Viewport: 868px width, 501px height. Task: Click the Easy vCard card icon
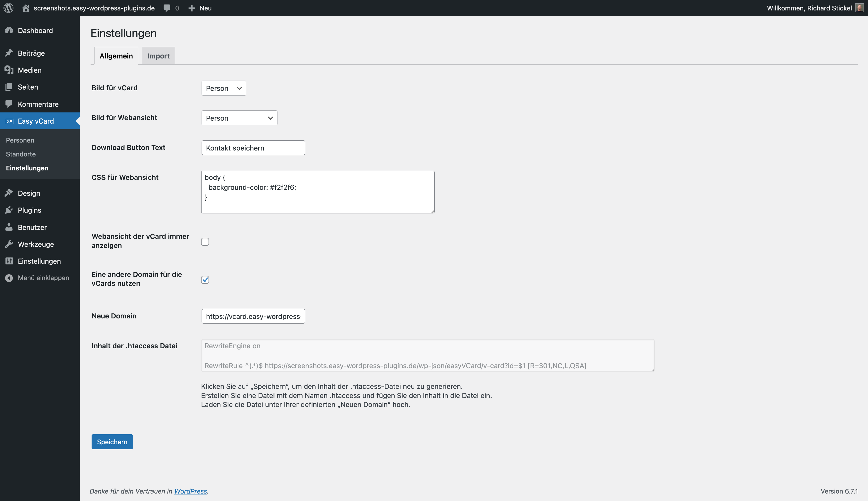pos(9,121)
